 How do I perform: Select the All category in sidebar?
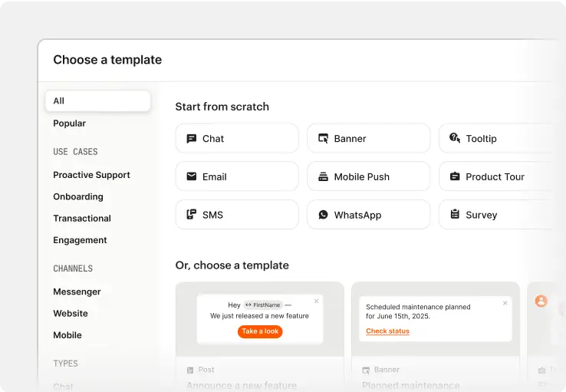tap(97, 101)
